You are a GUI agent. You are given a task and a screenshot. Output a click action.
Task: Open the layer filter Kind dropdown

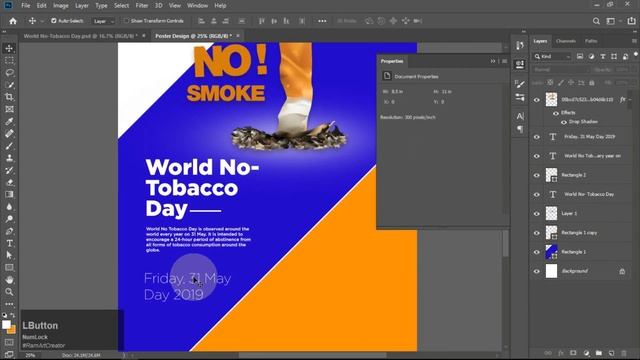pos(552,57)
